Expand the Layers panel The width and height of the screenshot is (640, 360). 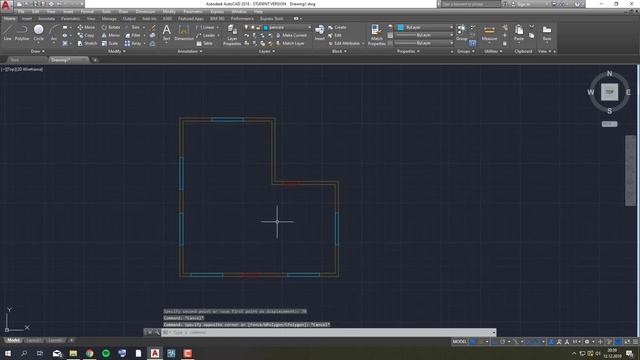coord(267,51)
